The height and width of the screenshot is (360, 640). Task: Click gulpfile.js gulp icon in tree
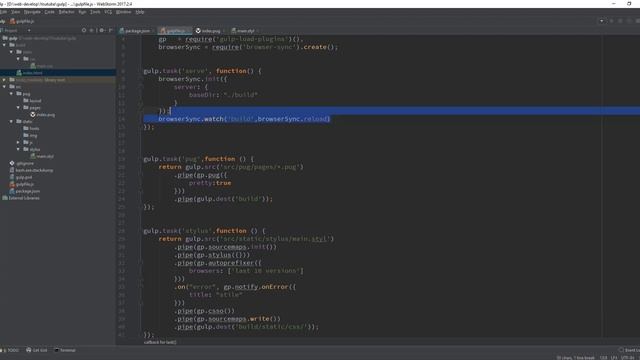(12, 184)
